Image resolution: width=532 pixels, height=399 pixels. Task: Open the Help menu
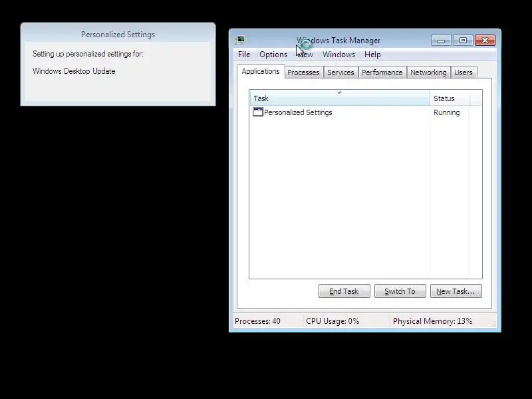click(x=372, y=55)
